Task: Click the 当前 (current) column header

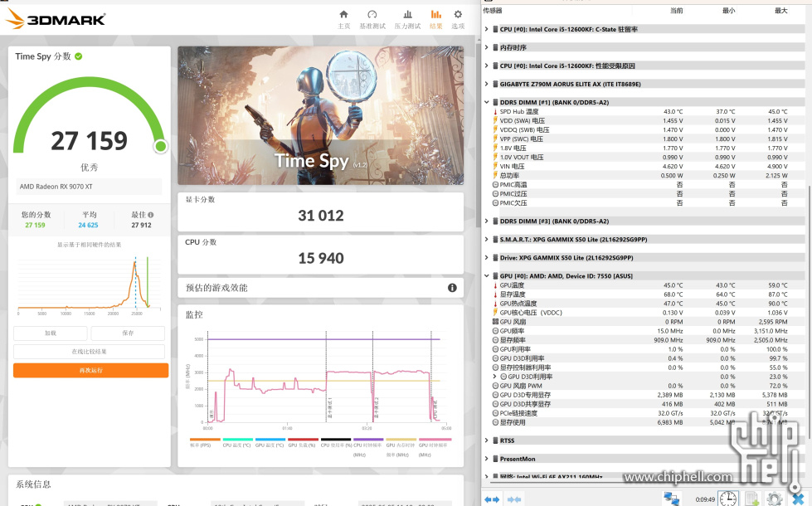Action: [676, 10]
